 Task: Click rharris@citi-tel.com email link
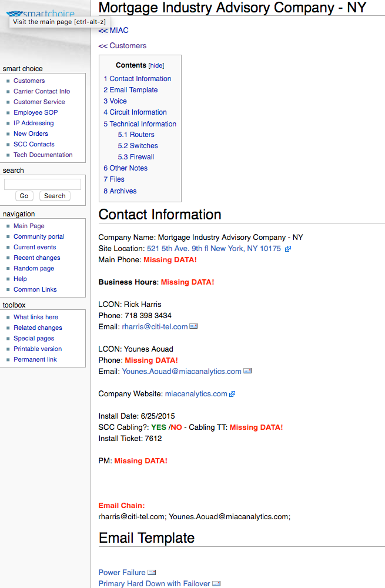155,326
